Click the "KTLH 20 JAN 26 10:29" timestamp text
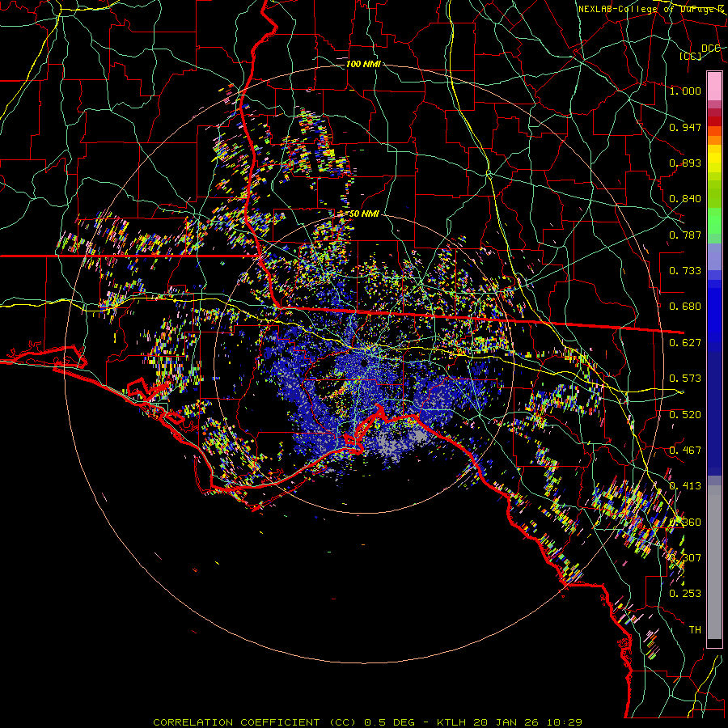728x728 pixels. pyautogui.click(x=510, y=722)
